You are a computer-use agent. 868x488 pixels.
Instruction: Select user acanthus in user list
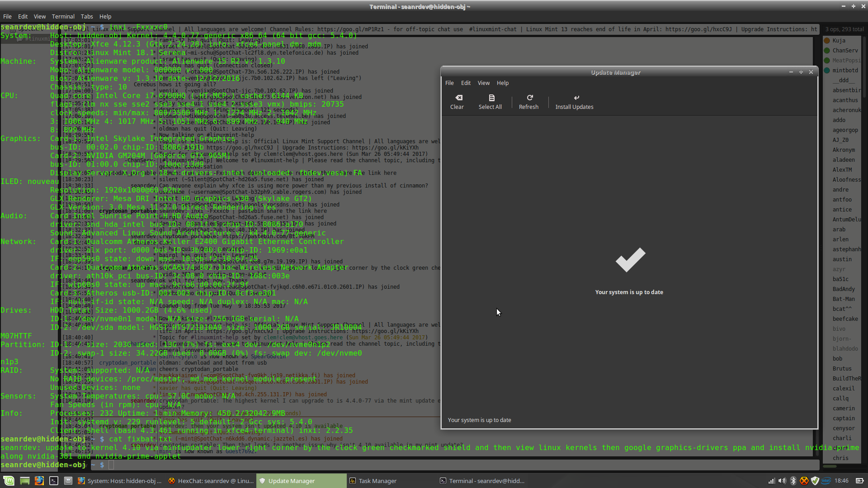[842, 100]
